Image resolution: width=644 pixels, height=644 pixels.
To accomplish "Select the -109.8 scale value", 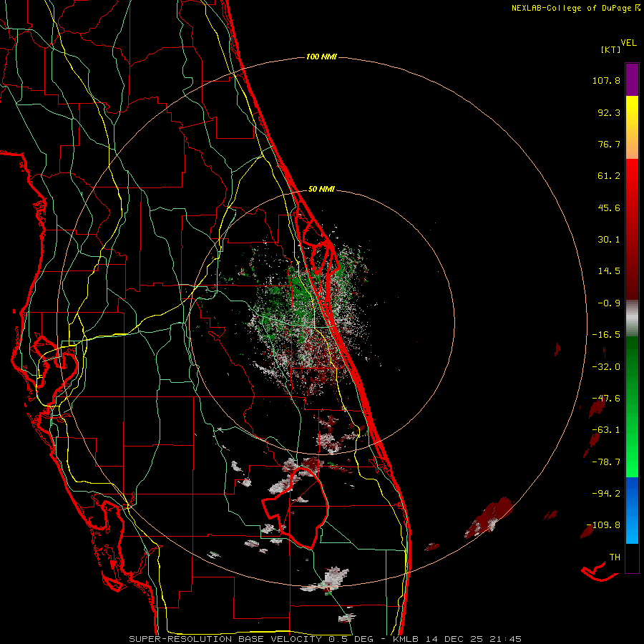I will coord(603,525).
